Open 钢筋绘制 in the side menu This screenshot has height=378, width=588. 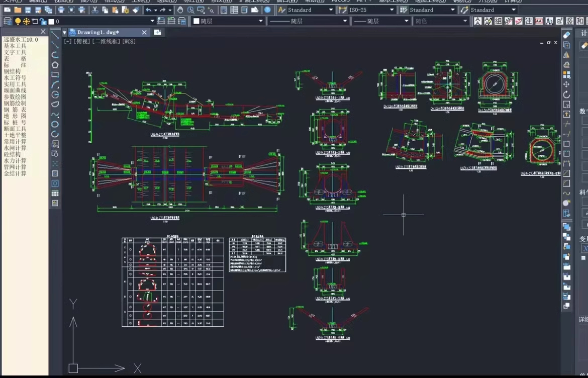coord(15,103)
